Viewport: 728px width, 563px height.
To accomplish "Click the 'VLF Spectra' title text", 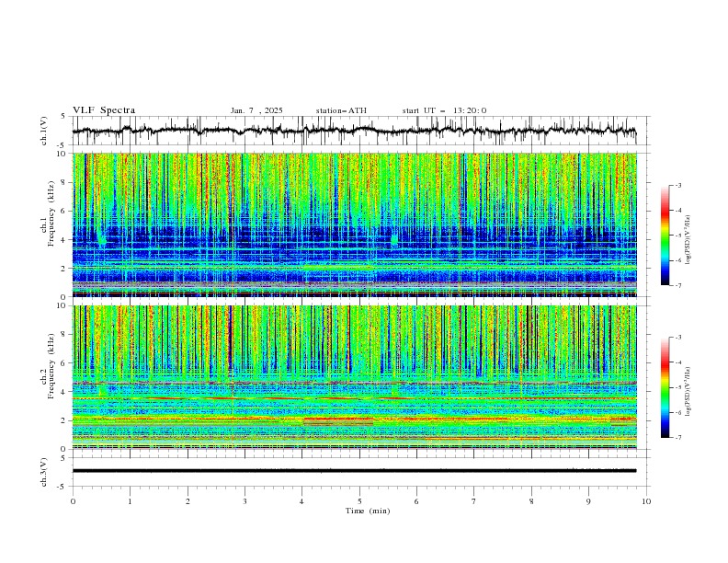I will coord(104,110).
